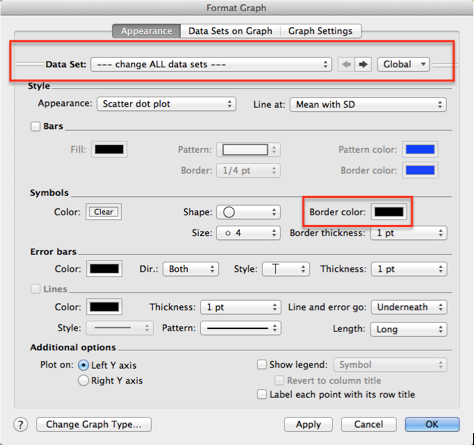Open the Line at dropdown

click(x=368, y=105)
